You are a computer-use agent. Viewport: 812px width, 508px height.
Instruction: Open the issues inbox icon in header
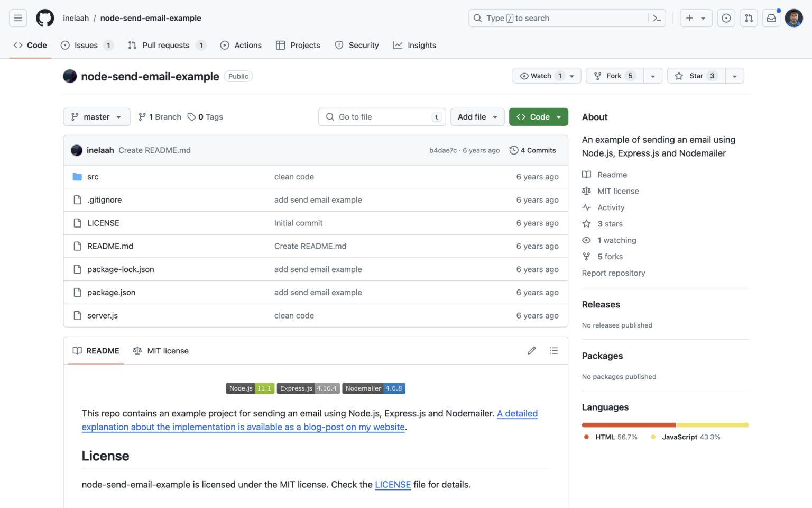tap(726, 18)
